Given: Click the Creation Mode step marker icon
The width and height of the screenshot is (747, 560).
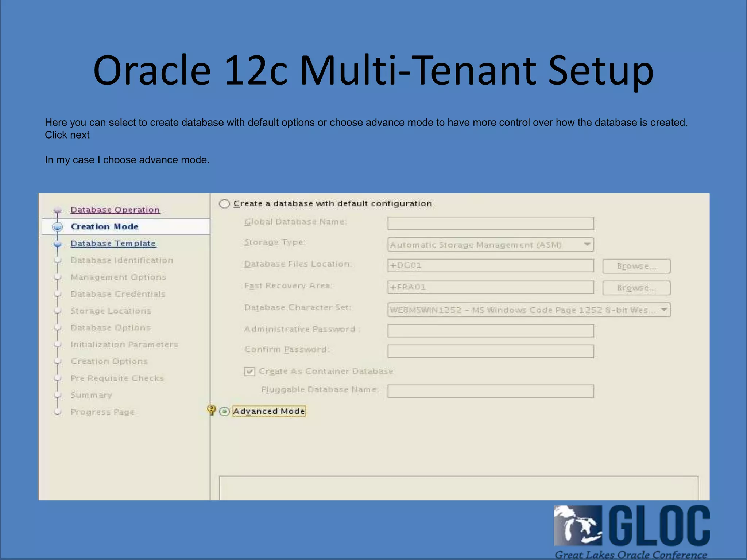Looking at the screenshot, I should tap(58, 226).
